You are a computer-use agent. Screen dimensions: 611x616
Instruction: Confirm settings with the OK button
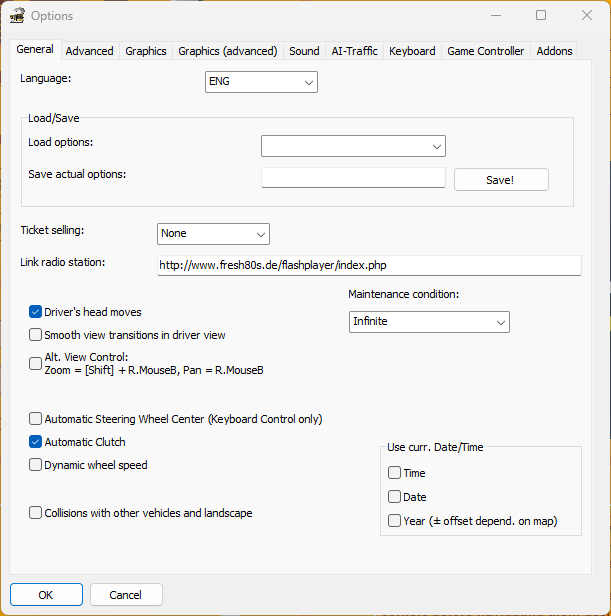coord(46,595)
